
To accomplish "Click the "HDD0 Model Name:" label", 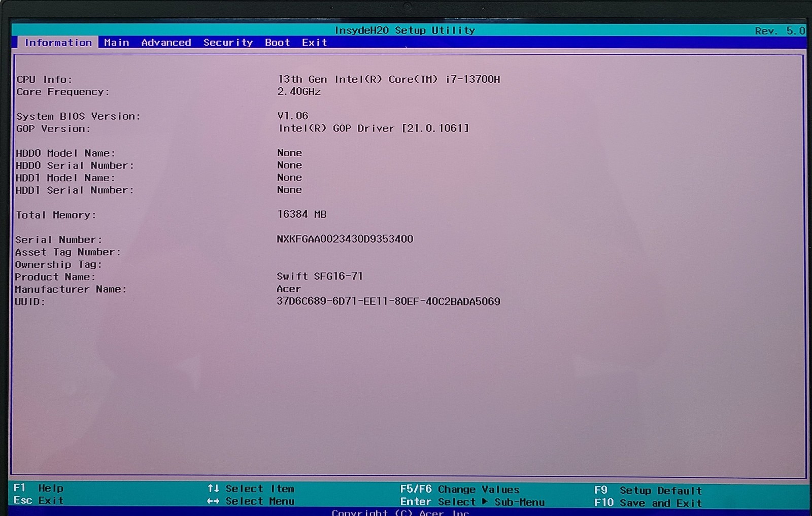I will pyautogui.click(x=65, y=153).
